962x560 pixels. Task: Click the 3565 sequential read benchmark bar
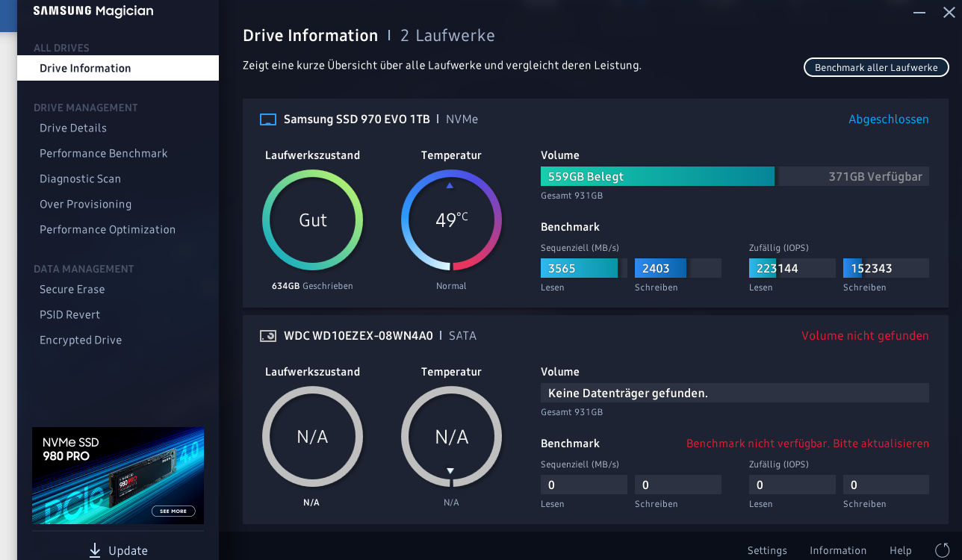[x=584, y=268]
